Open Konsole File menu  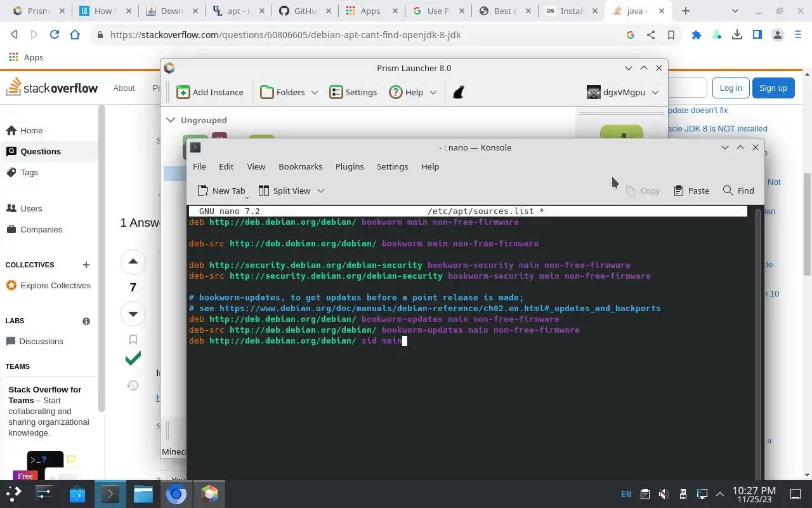click(199, 166)
